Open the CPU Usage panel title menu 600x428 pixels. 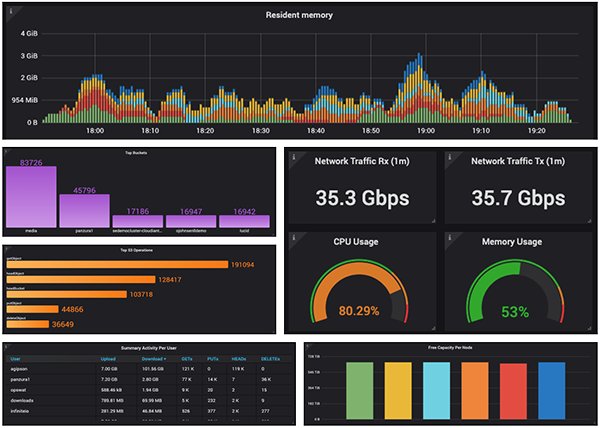[x=356, y=242]
